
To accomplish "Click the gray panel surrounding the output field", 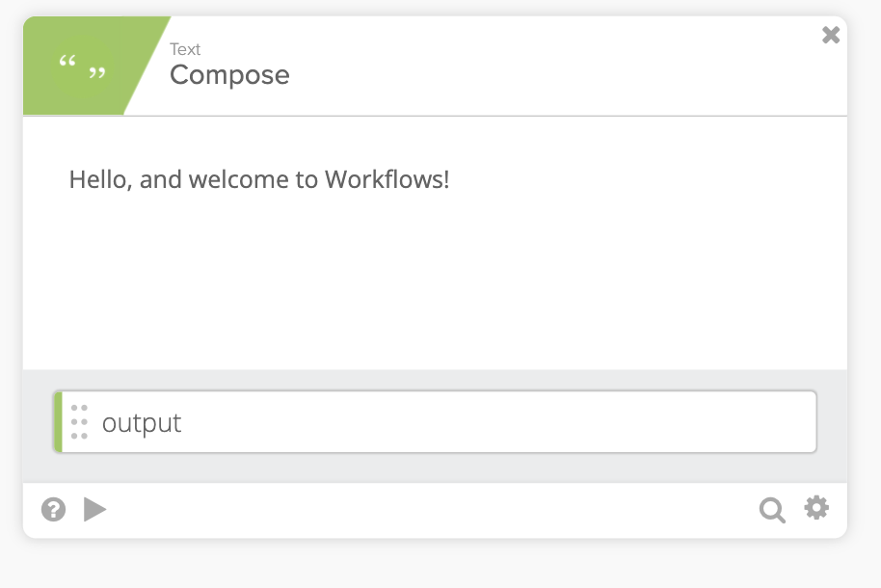I will point(434,470).
